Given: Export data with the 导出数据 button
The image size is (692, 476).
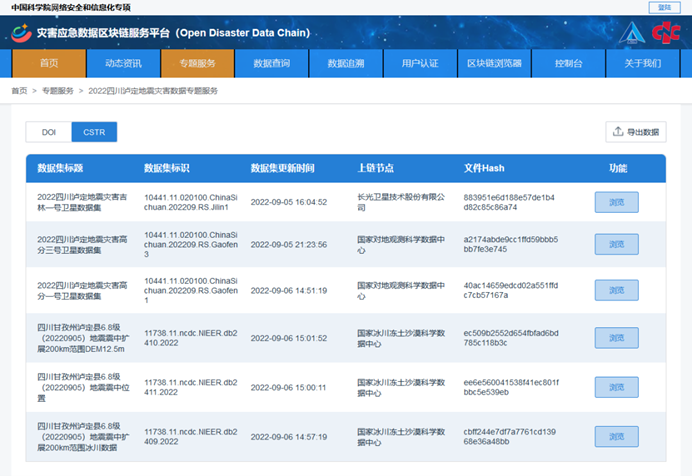Looking at the screenshot, I should (x=635, y=132).
